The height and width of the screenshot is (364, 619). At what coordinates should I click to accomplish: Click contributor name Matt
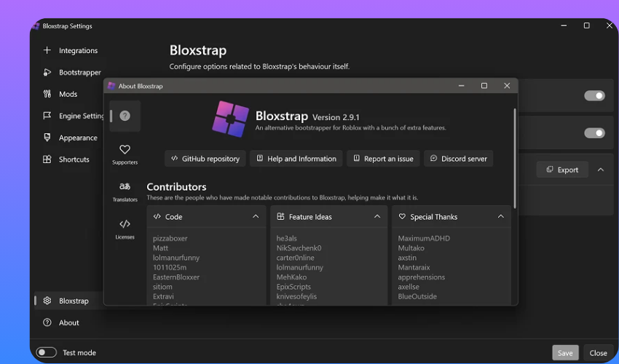coord(160,248)
